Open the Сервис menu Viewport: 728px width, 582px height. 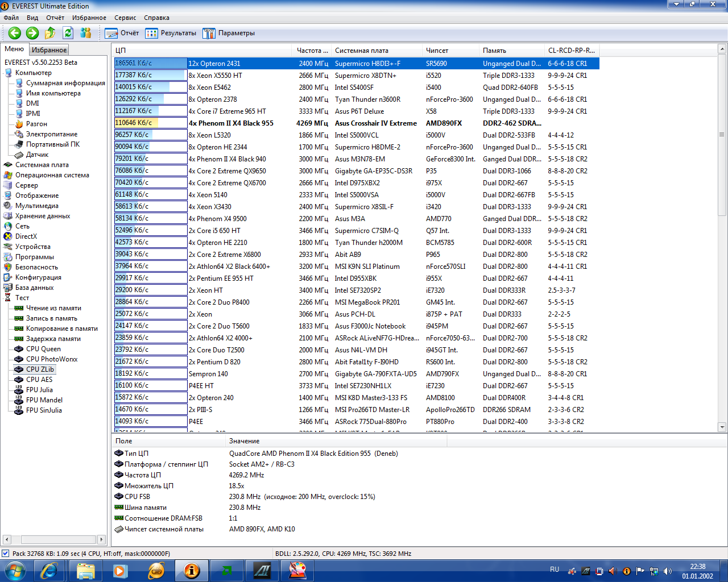click(125, 18)
